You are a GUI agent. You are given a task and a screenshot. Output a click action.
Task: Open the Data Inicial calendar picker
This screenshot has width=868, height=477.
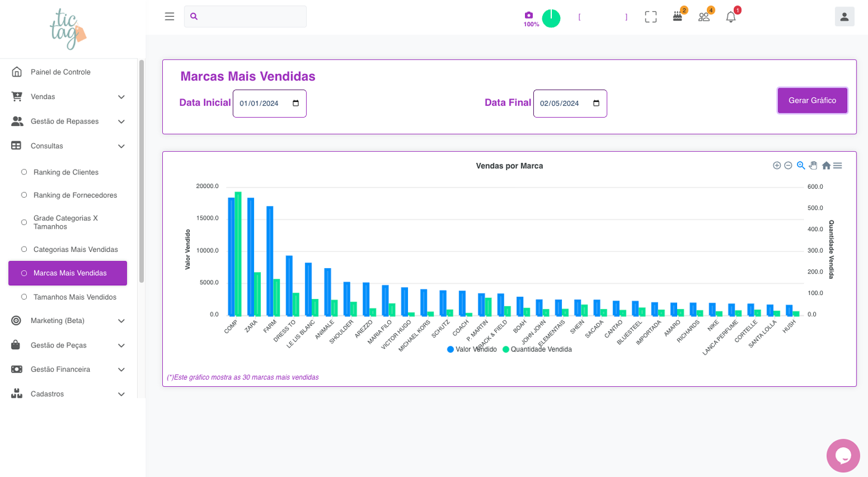click(x=296, y=103)
